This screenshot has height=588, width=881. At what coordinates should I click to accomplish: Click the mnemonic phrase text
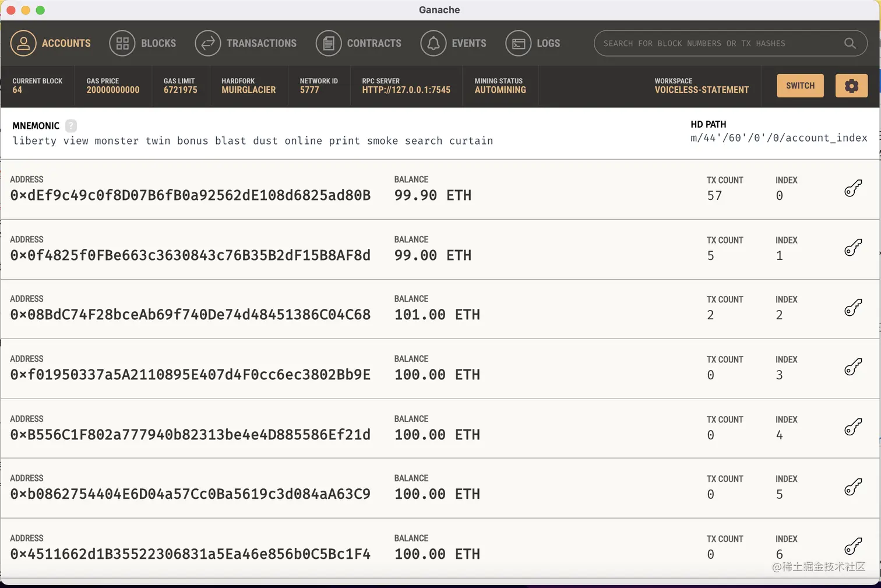(x=253, y=141)
